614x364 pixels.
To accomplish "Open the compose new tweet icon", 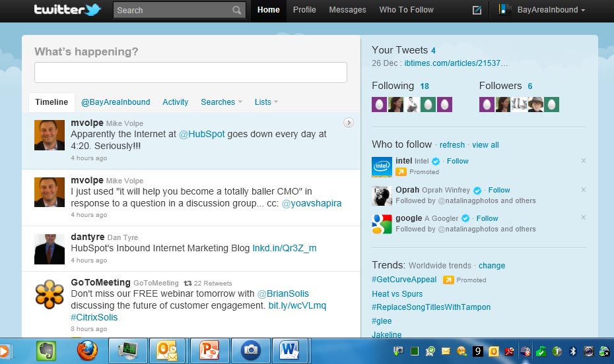I will click(x=477, y=10).
